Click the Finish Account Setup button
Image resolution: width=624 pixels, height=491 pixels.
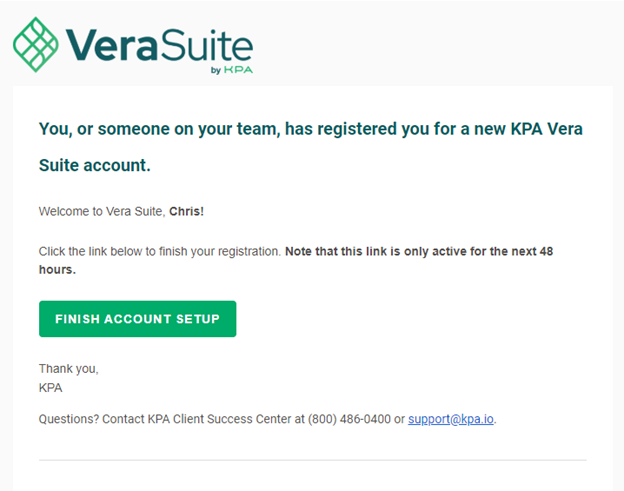pos(138,319)
